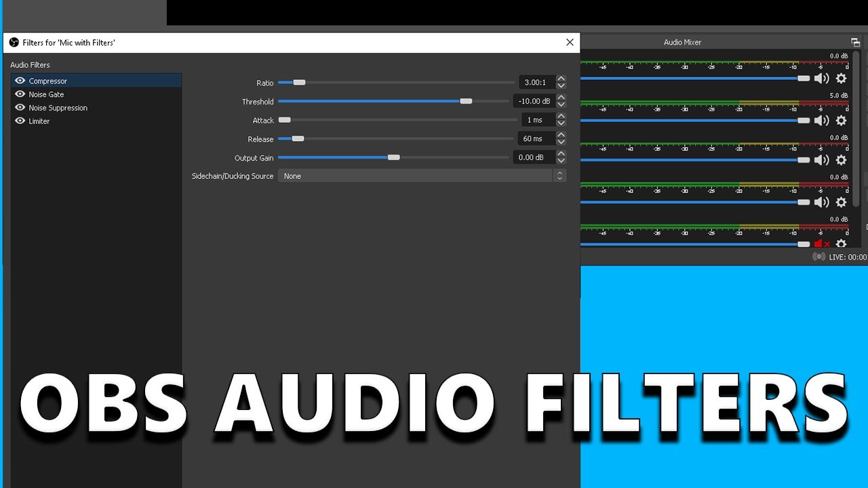Select the Noise Suppression filter

pyautogui.click(x=96, y=108)
